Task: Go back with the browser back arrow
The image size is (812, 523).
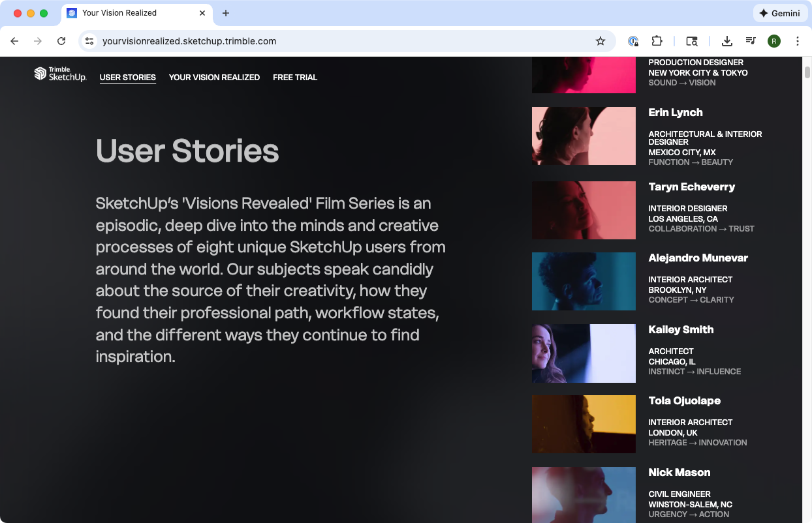Action: [x=14, y=41]
